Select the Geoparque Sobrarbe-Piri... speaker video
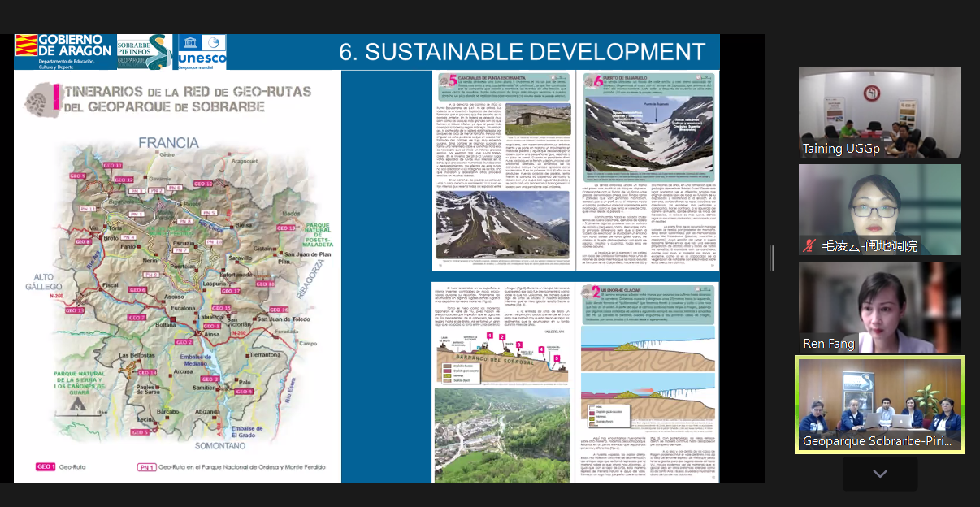 tap(880, 405)
